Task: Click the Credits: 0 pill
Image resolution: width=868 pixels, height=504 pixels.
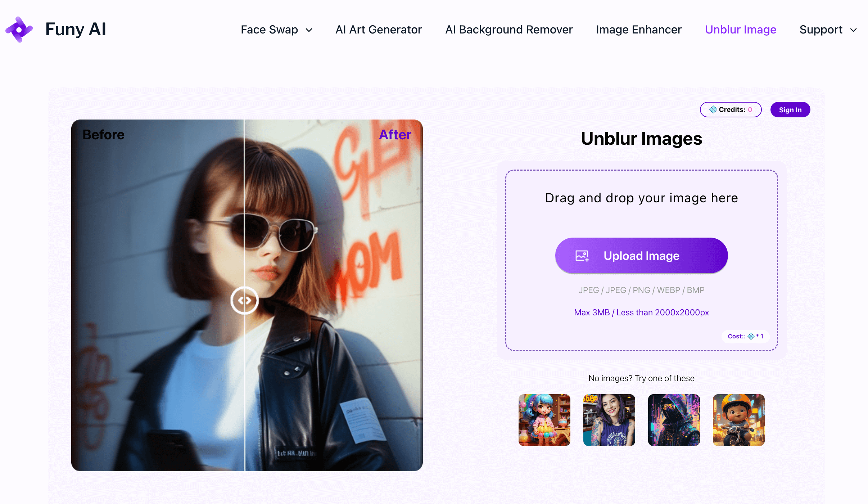Action: pos(731,109)
